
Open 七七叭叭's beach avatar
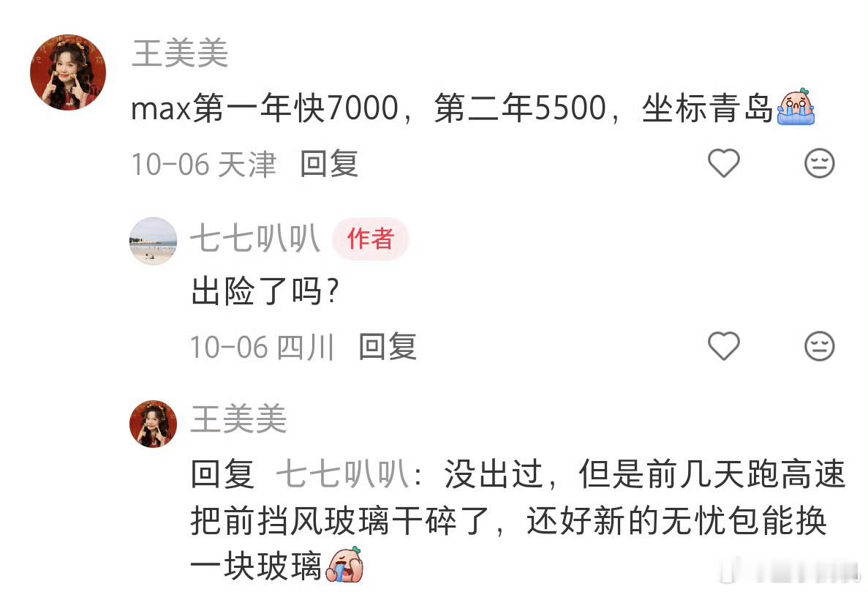[154, 241]
